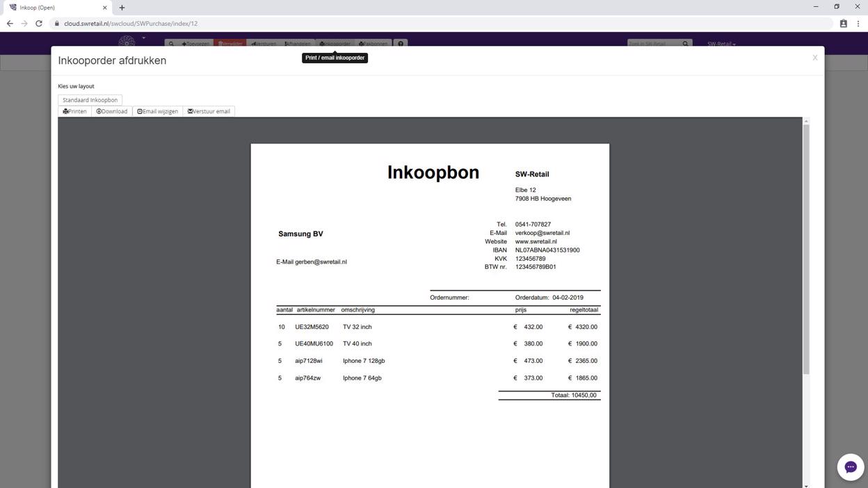Open the SW-Retail user dropdown
Screen dimensions: 868x488
[721, 44]
